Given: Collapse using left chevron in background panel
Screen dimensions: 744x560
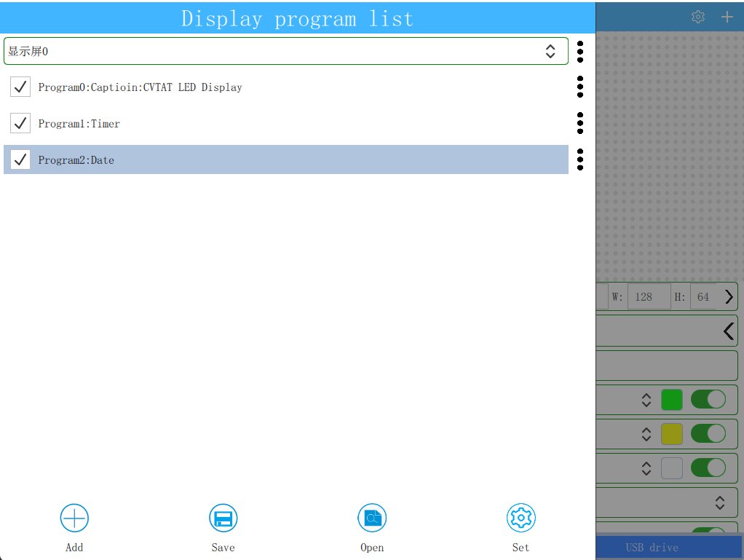Looking at the screenshot, I should (x=729, y=331).
